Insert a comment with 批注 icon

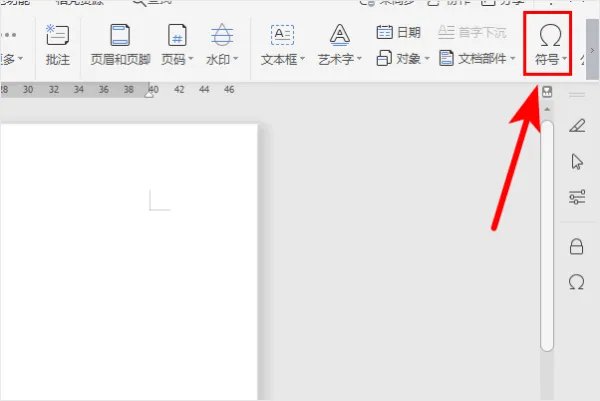click(57, 35)
